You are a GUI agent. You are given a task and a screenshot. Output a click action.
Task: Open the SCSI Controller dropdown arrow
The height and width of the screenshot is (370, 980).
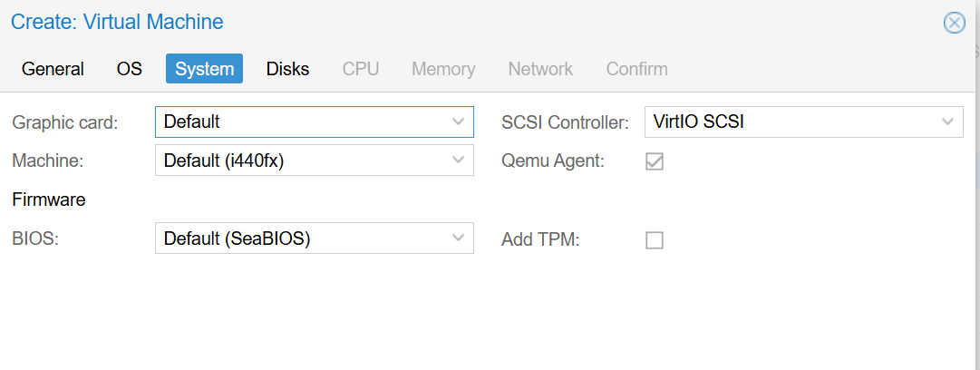tap(947, 122)
